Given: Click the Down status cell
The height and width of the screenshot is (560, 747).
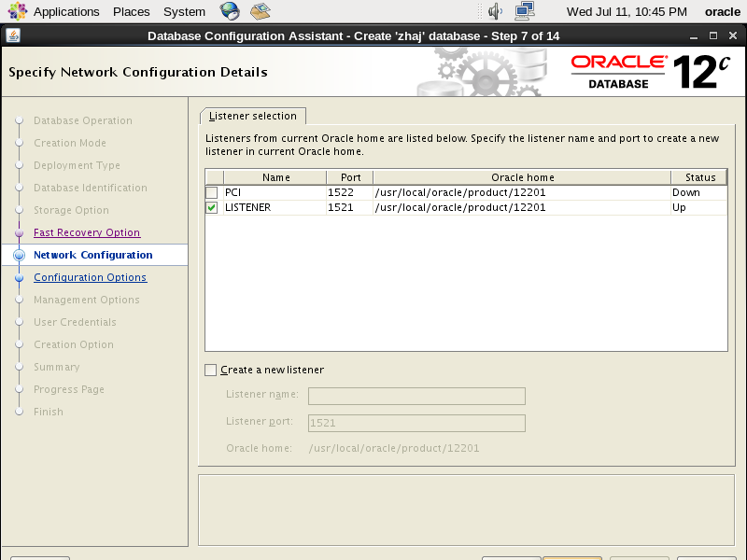Looking at the screenshot, I should (x=698, y=192).
